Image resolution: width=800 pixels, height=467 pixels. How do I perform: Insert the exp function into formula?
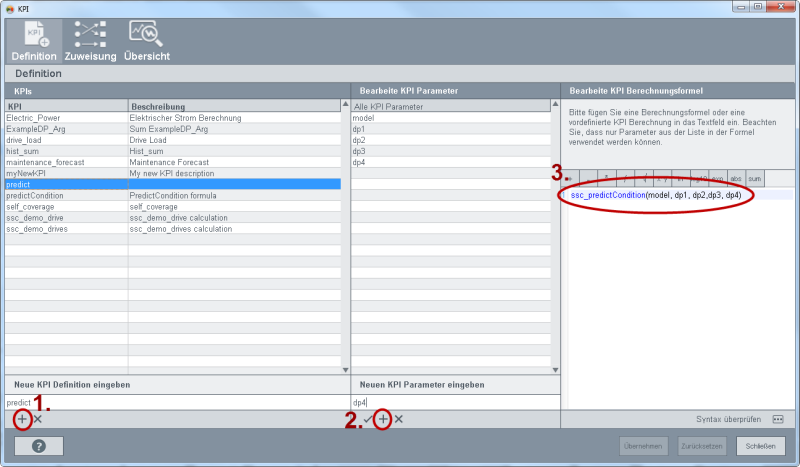(x=716, y=178)
